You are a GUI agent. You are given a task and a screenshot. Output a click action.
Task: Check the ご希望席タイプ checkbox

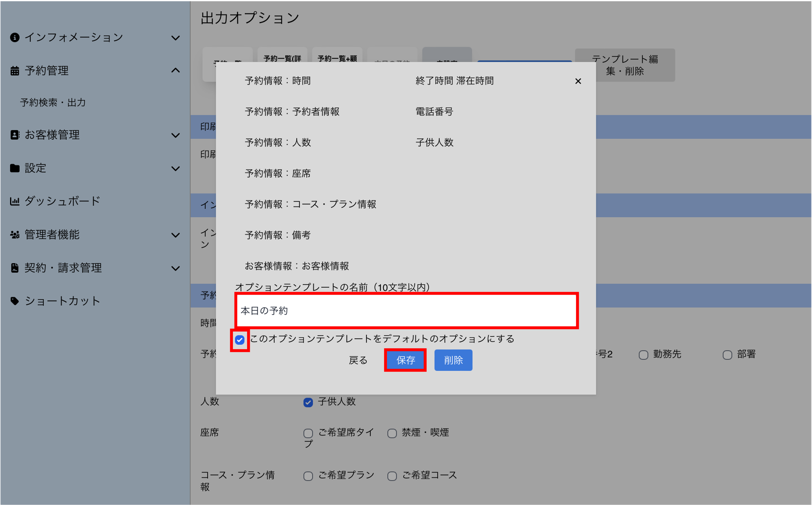point(308,433)
